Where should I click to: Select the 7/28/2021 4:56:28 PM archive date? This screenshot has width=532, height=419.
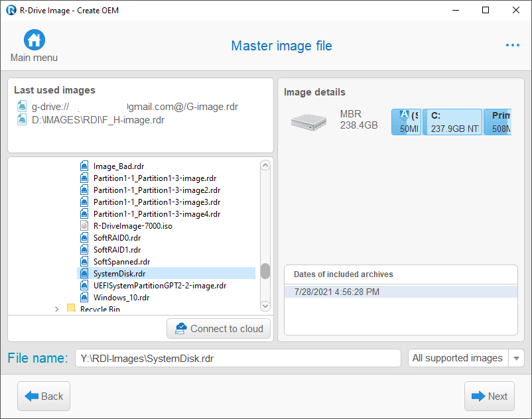(x=401, y=292)
